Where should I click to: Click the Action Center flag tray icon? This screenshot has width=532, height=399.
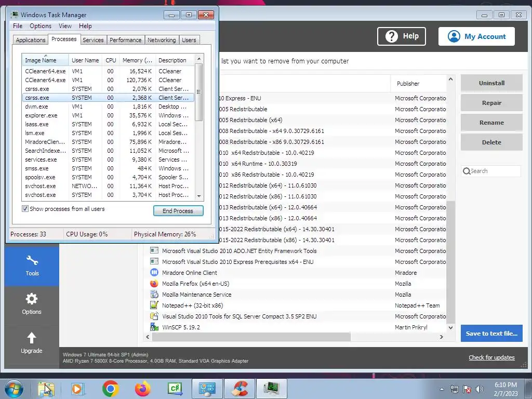467,389
